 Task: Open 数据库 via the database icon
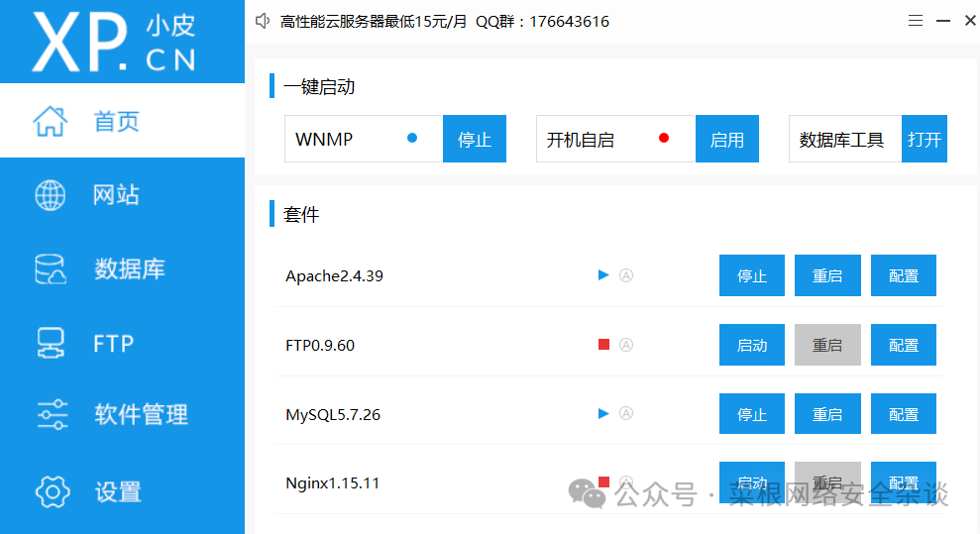(50, 269)
